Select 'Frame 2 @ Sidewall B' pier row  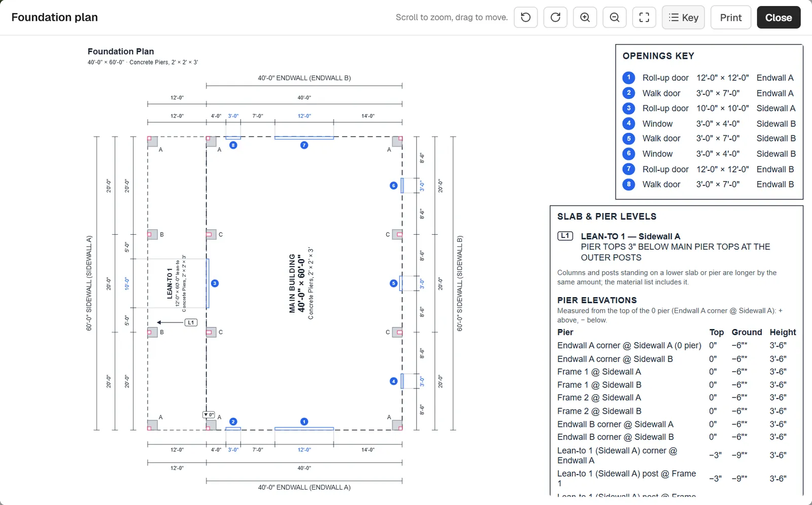[x=676, y=411]
